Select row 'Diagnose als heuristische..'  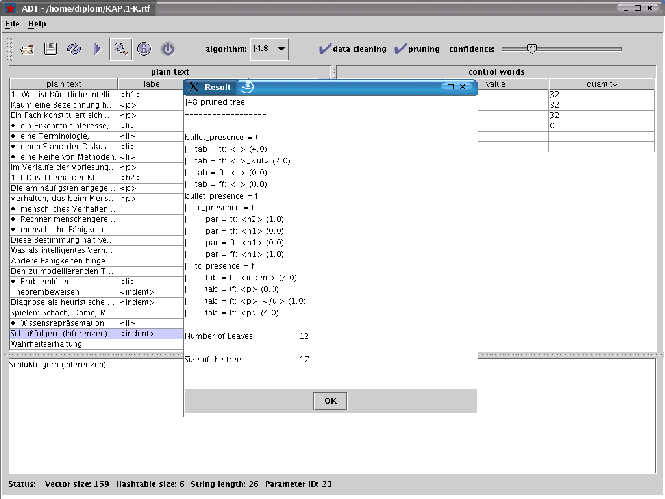click(x=97, y=302)
